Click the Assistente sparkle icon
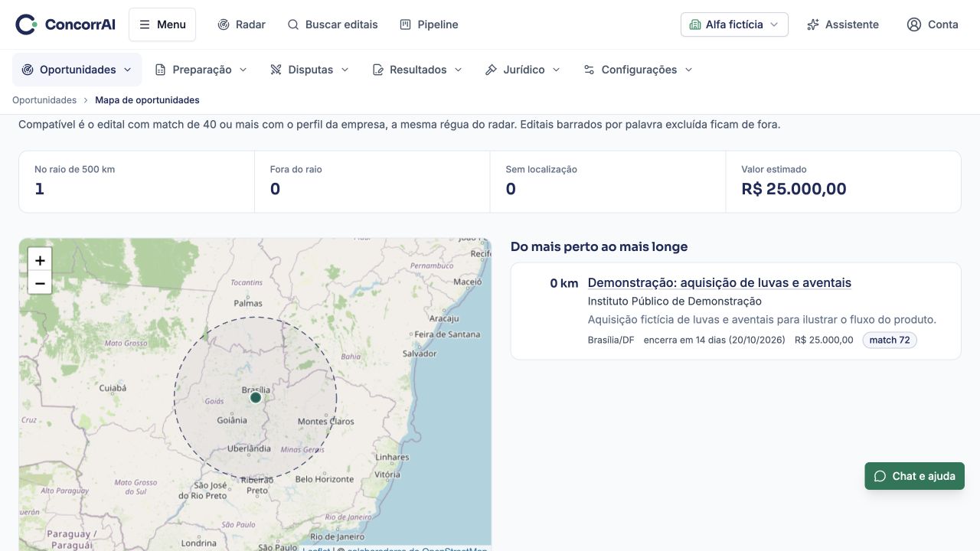980x551 pixels. tap(813, 24)
